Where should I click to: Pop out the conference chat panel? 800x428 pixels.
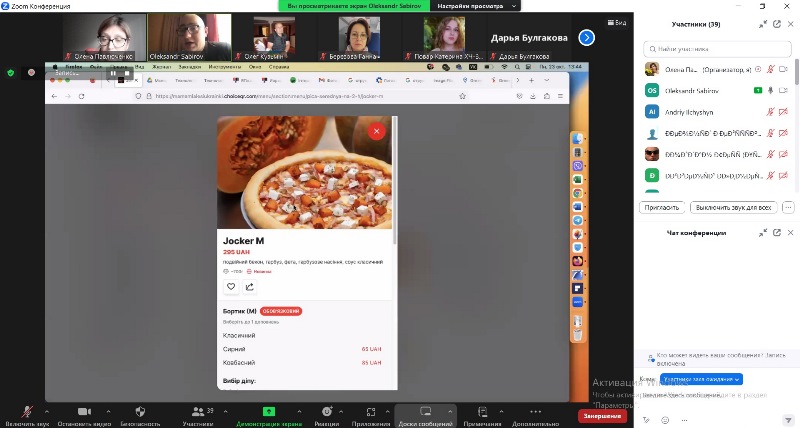pos(777,233)
